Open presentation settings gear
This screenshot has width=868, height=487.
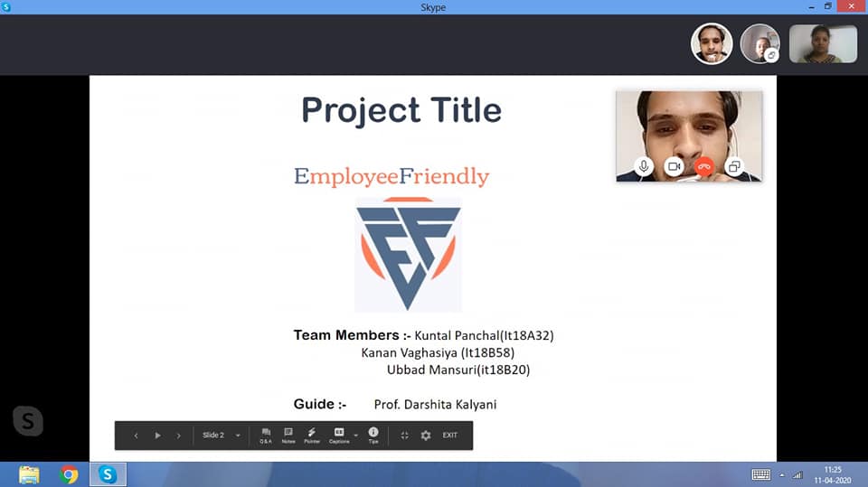[426, 435]
